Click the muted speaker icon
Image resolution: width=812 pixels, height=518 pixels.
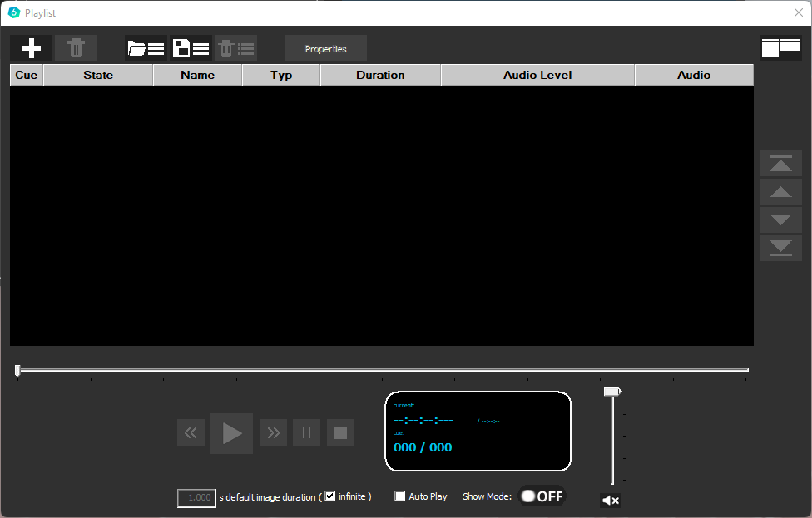610,501
